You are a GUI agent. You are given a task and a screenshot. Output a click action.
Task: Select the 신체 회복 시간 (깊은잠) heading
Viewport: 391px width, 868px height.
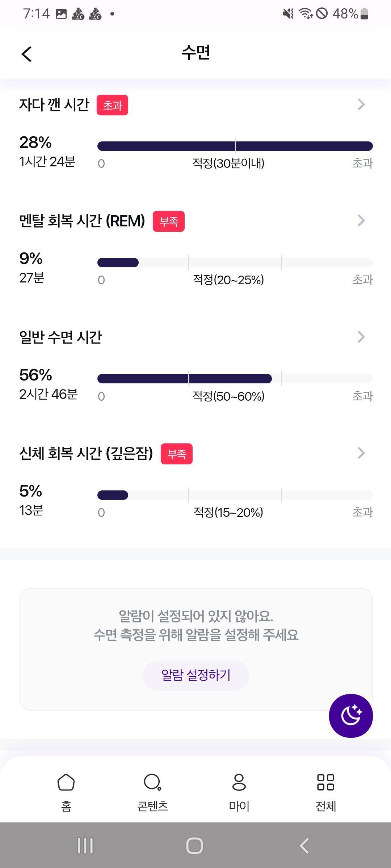point(86,453)
